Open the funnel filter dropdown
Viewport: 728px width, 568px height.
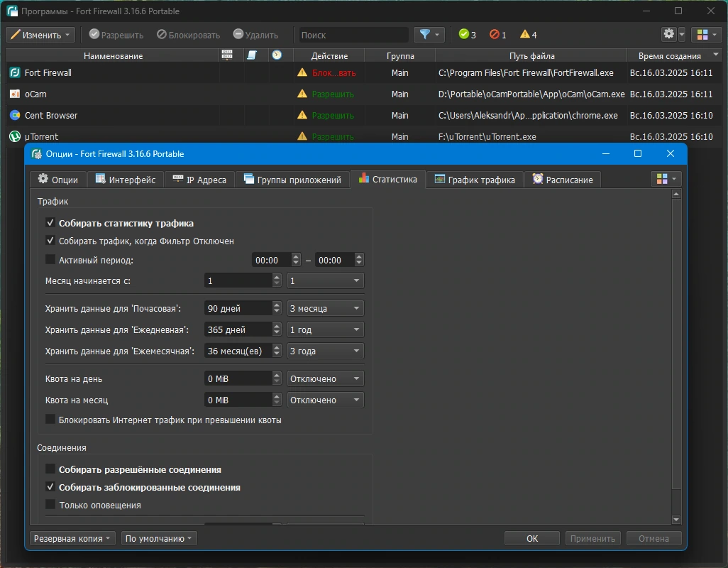pos(429,35)
